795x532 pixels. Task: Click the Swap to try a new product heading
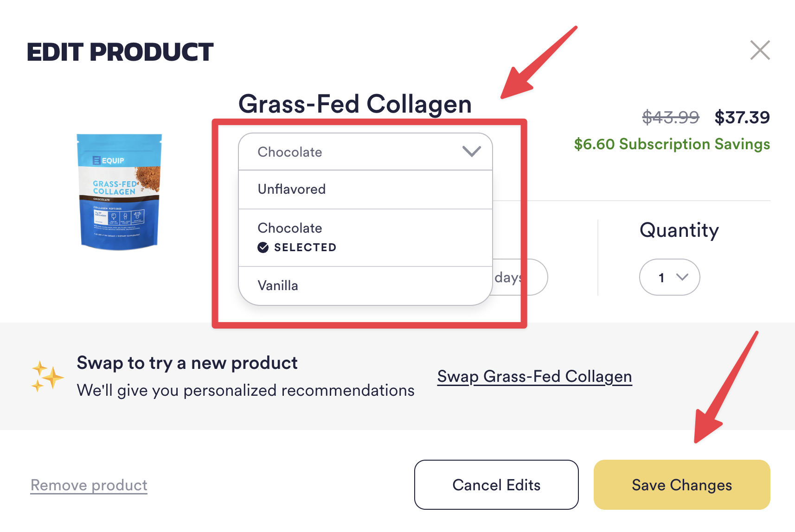[187, 363]
